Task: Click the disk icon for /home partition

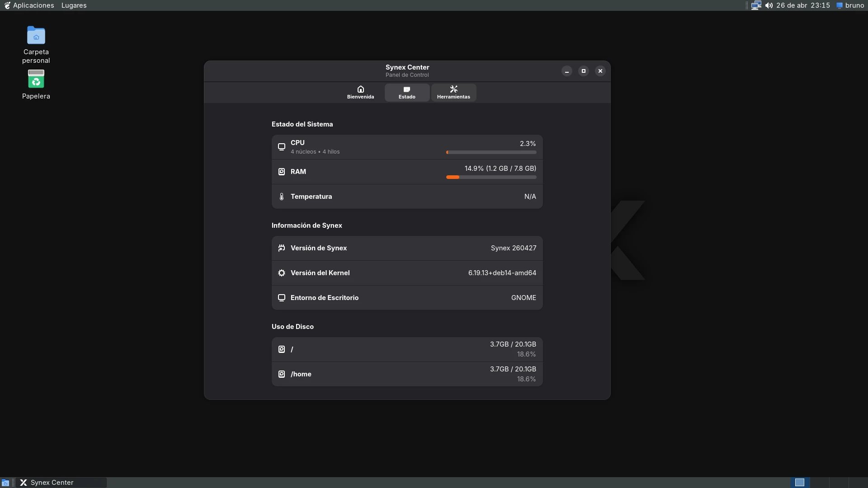Action: (x=281, y=374)
